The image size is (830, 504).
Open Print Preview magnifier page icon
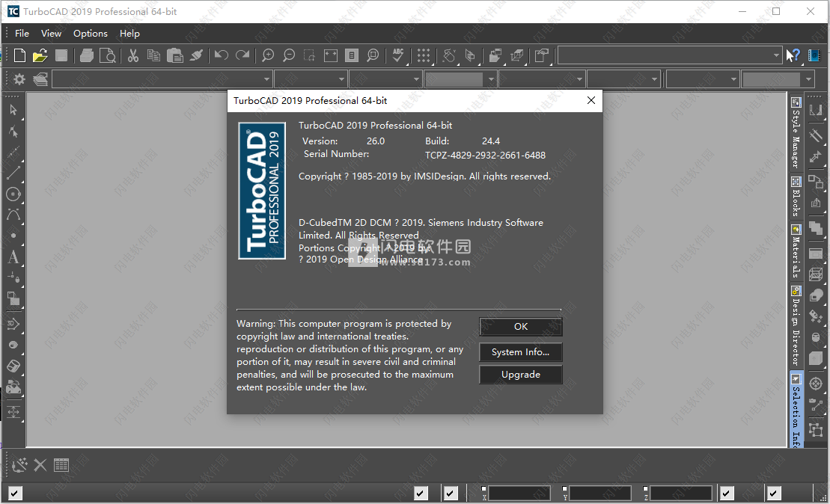coord(108,55)
